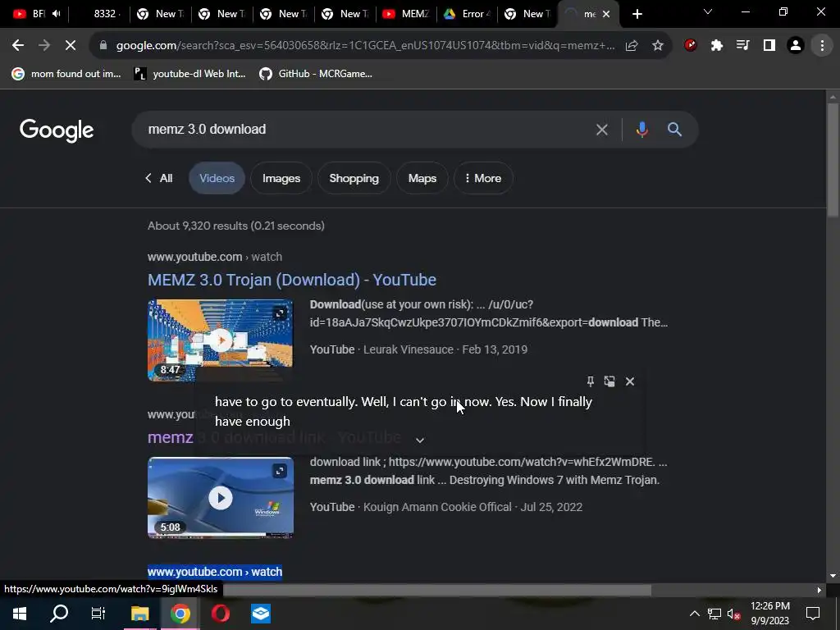
Task: Open Chrome's three-dot menu
Action: tap(822, 46)
